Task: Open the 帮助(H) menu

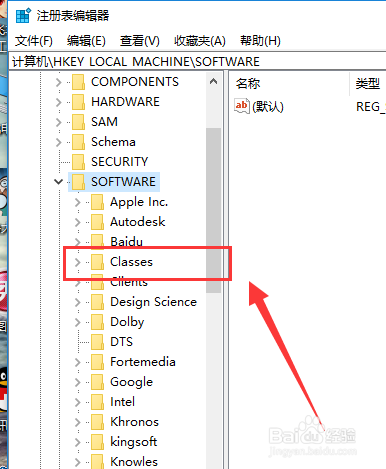Action: click(260, 41)
